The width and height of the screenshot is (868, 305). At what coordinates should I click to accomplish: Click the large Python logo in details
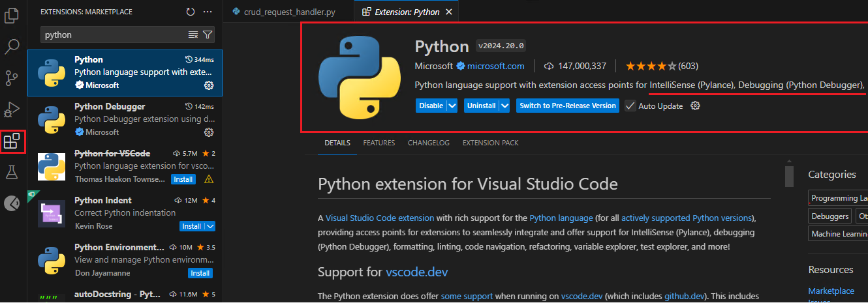tap(360, 78)
